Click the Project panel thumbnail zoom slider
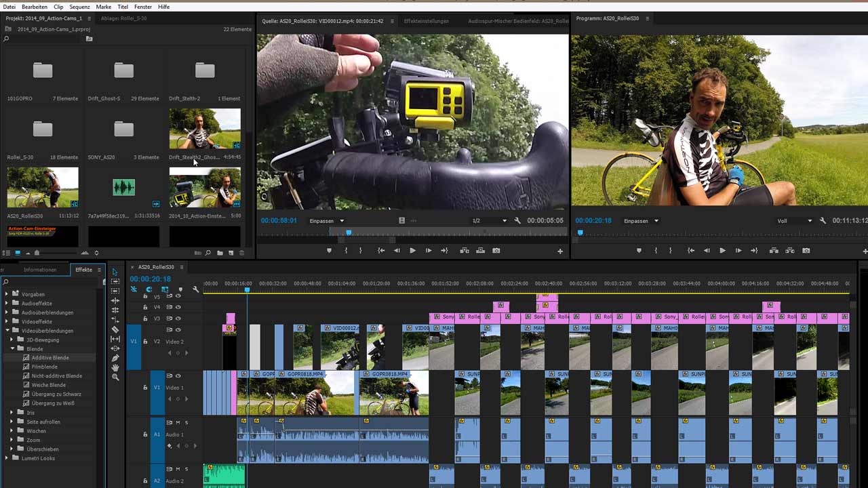This screenshot has width=868, height=488. click(37, 253)
